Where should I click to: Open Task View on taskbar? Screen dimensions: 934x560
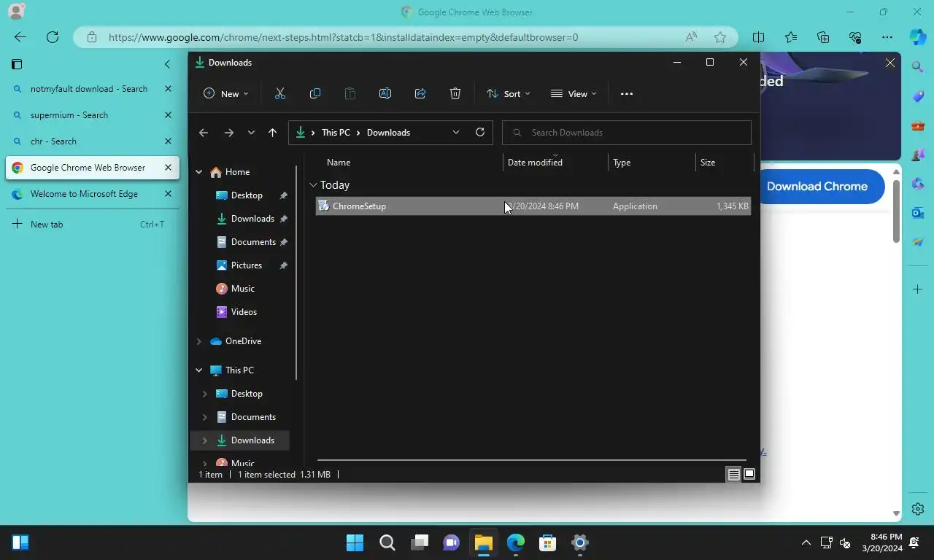[419, 542]
